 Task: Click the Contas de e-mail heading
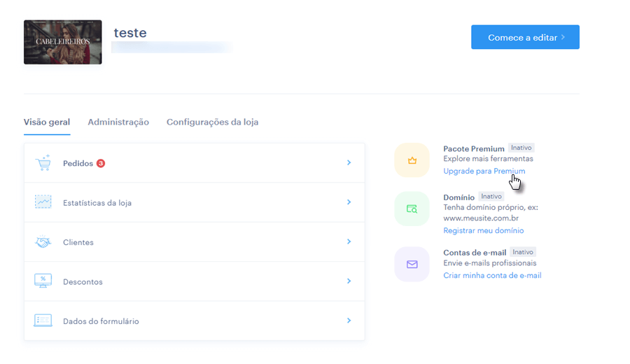[475, 253]
